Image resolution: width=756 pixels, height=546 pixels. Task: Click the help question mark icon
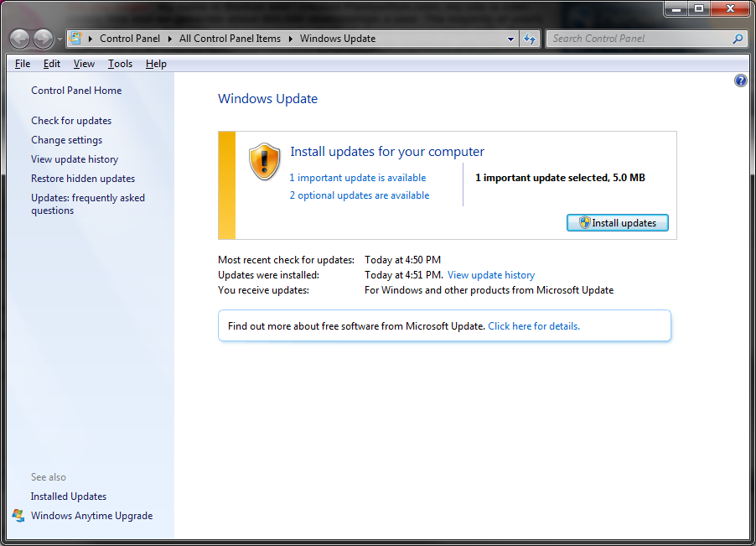click(x=740, y=80)
